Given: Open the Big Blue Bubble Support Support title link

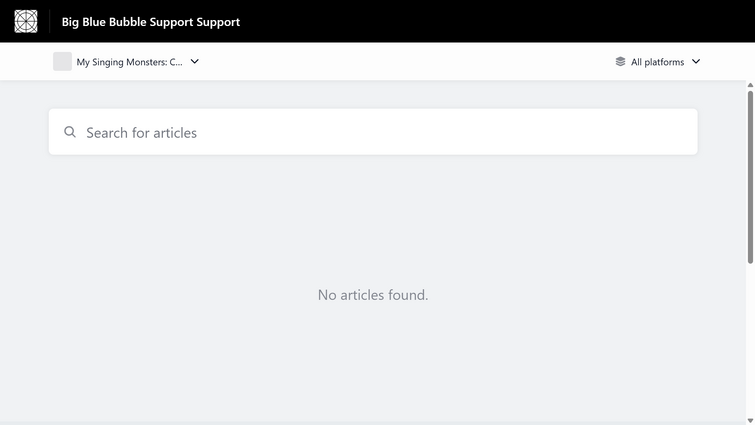Looking at the screenshot, I should [151, 22].
